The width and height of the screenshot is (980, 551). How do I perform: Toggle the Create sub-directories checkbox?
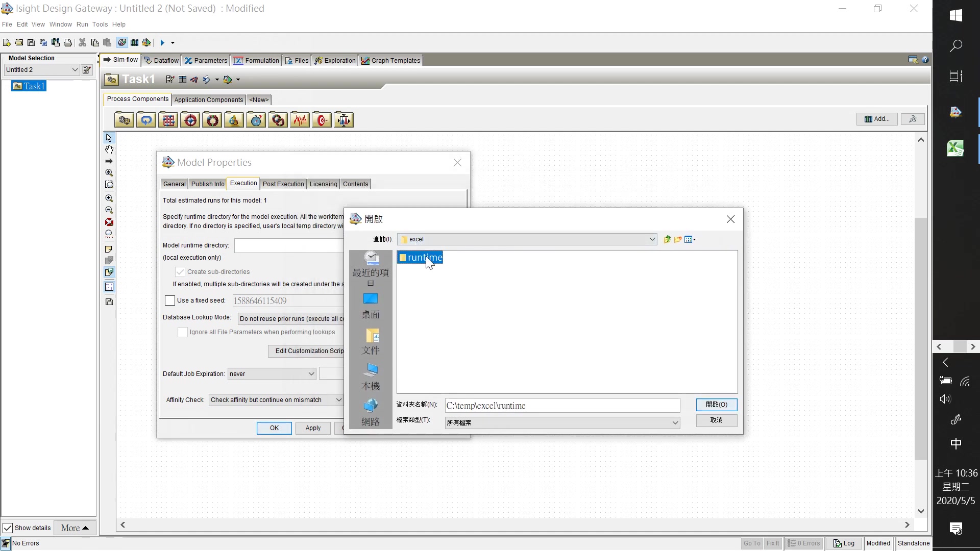180,272
